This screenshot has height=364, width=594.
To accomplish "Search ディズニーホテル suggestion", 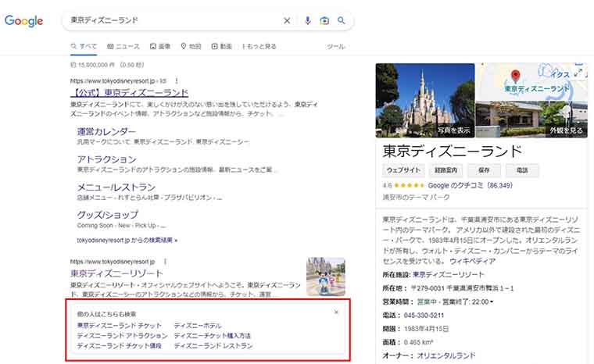I will click(198, 326).
